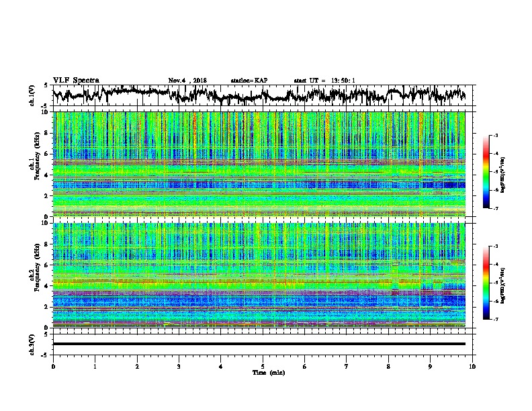Click the flat ch.3 voltage trace
Screen dimensions: 532x411
click(259, 344)
